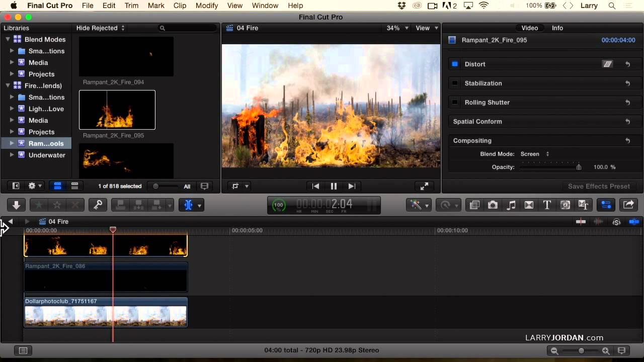
Task: Open the Retime speed menu
Action: pos(448,205)
